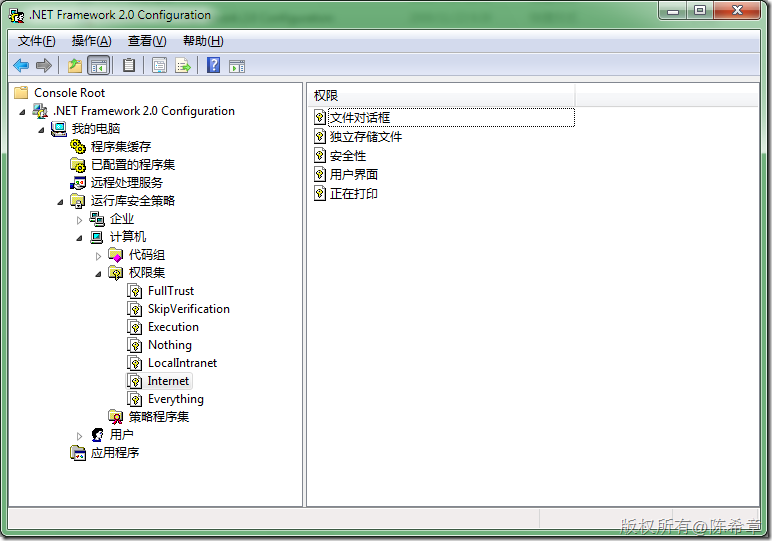
Task: Click the 代码组 folder icon
Action: point(116,255)
